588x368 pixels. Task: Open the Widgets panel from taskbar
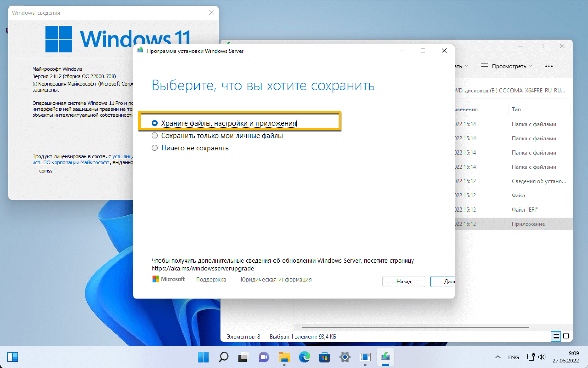[x=13, y=357]
